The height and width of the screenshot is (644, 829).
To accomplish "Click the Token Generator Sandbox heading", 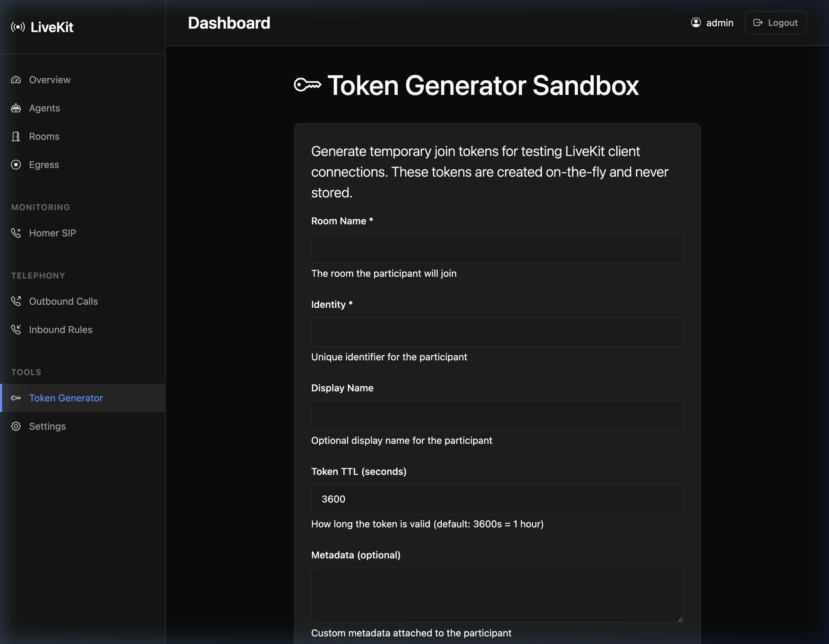I will tap(483, 85).
